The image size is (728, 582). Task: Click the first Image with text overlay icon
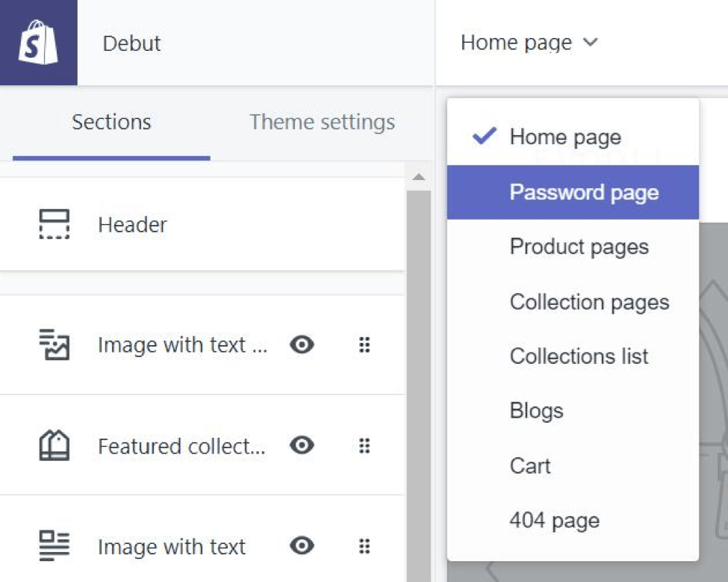pyautogui.click(x=54, y=344)
